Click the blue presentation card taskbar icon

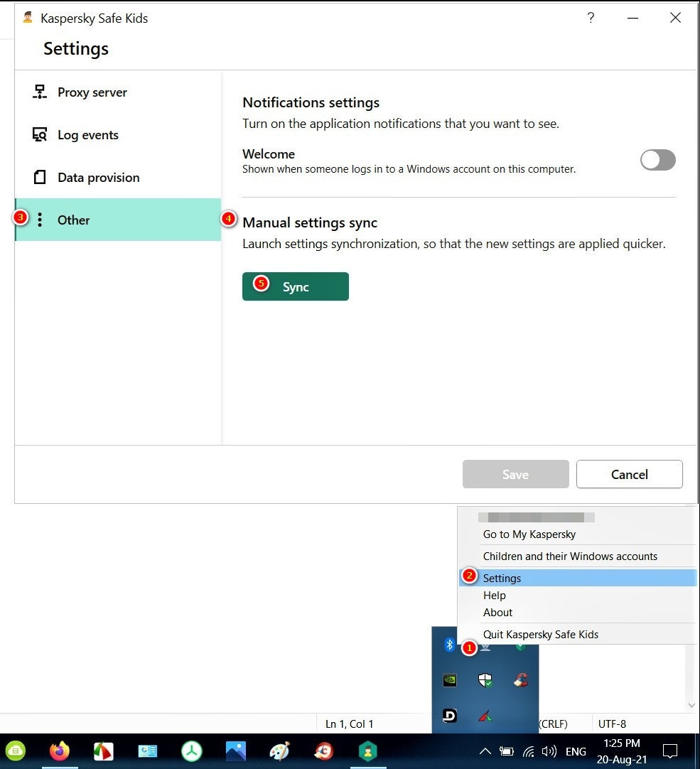coord(148,751)
